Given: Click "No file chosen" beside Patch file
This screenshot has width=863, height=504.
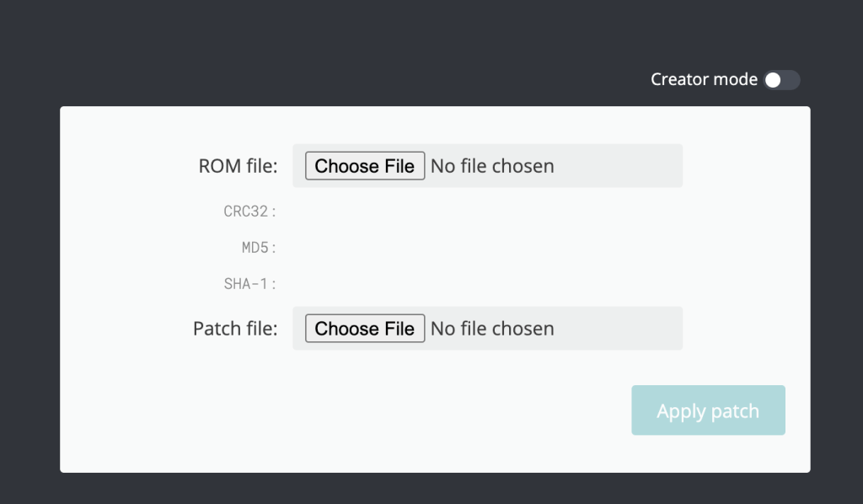Looking at the screenshot, I should [492, 329].
